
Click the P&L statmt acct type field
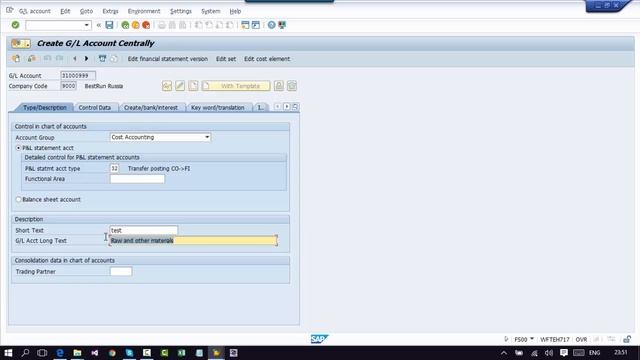[114, 168]
